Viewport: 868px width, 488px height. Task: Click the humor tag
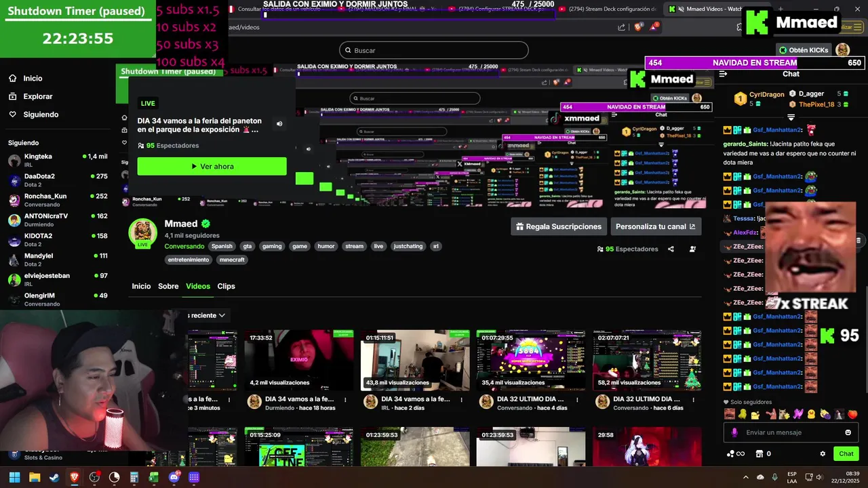coord(326,246)
